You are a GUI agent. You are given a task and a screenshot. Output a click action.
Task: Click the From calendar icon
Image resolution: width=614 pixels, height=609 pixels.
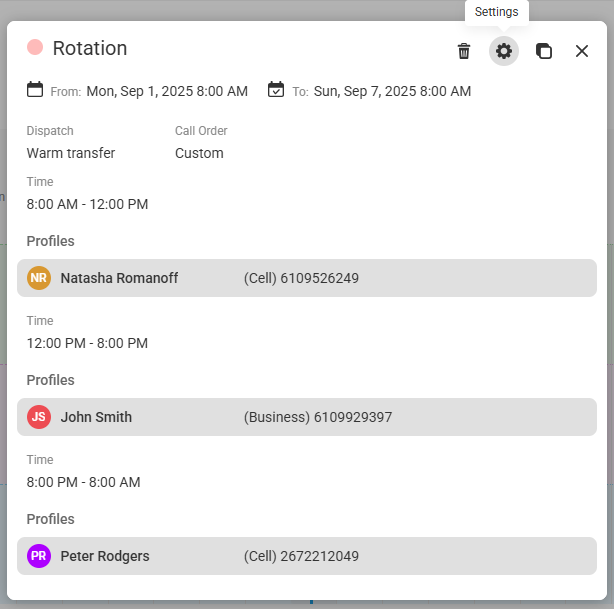(35, 89)
